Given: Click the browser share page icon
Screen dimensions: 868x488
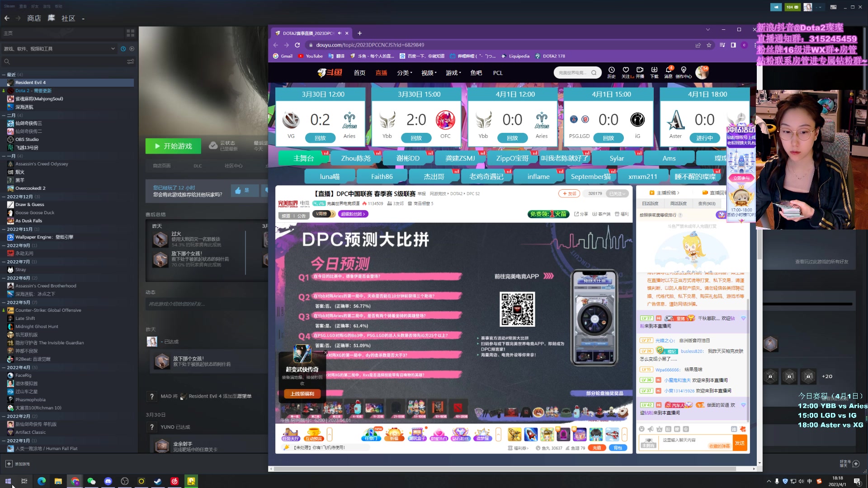Looking at the screenshot, I should [698, 45].
